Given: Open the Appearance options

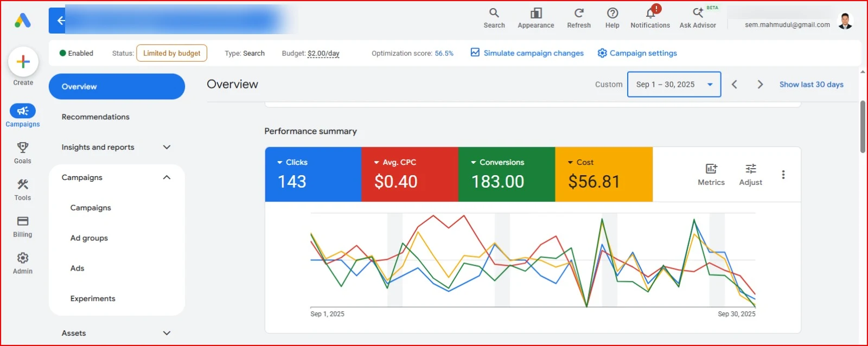Looking at the screenshot, I should tap(536, 18).
